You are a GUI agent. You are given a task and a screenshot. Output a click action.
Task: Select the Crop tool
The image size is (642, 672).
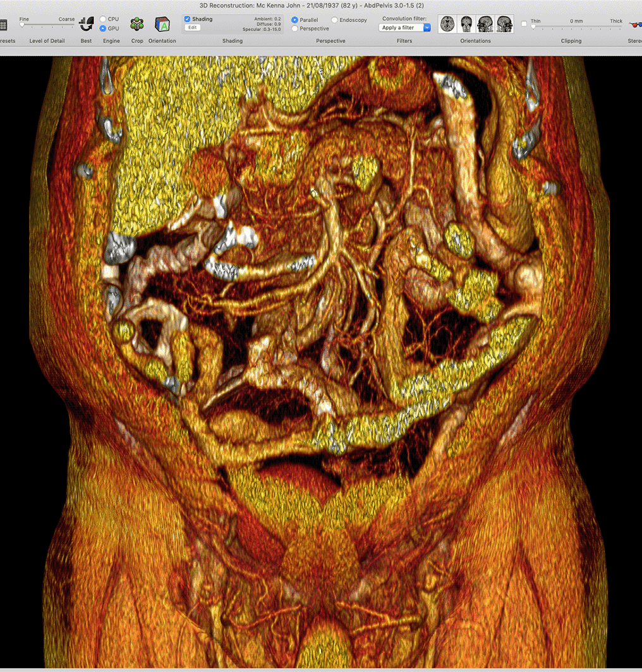point(136,23)
